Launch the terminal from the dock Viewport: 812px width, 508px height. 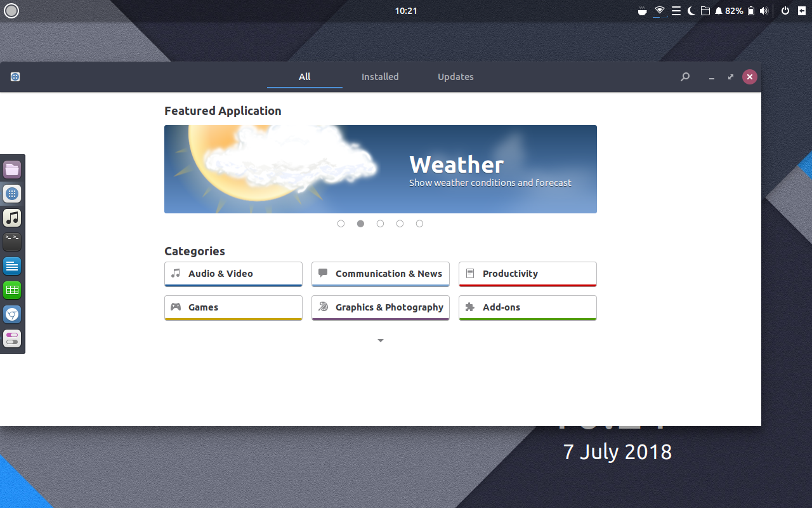pos(12,242)
